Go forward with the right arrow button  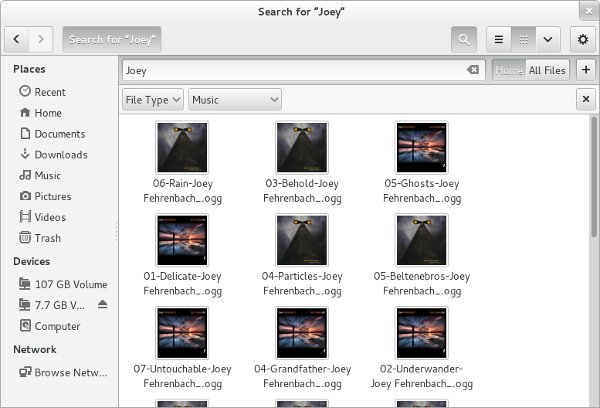(x=41, y=39)
